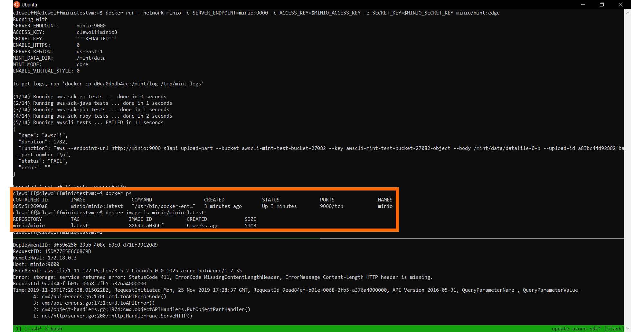This screenshot has width=644, height=332.
Task: Minimize the Ubuntu terminal window
Action: (x=583, y=5)
